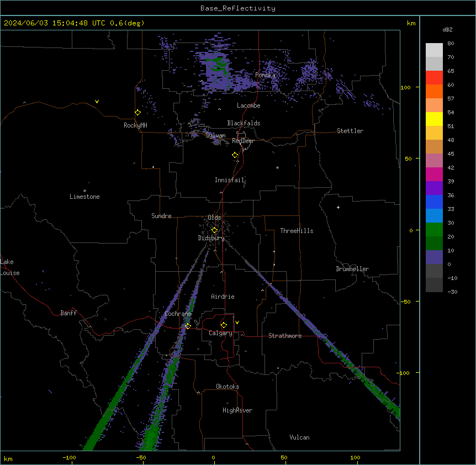Pick the red 65-60 dBZ legend swatch
This screenshot has height=465, width=476.
click(434, 78)
